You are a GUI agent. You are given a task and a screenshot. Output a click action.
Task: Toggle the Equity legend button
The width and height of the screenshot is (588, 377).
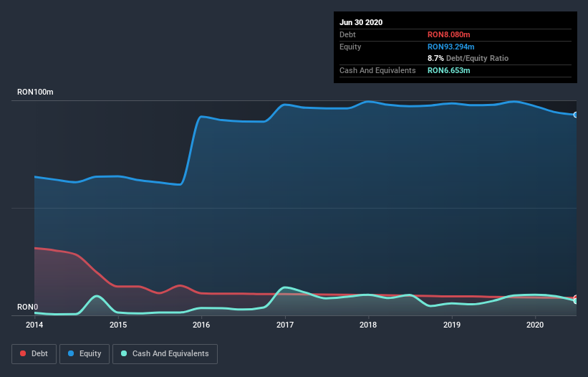click(x=85, y=354)
